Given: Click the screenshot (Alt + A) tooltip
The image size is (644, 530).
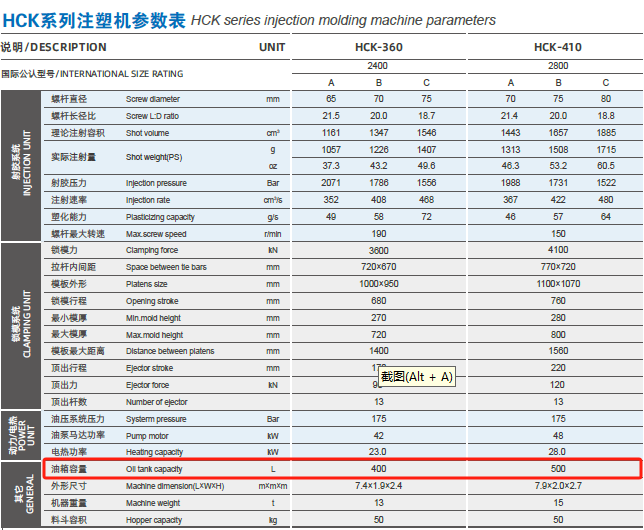Looking at the screenshot, I should point(417,377).
